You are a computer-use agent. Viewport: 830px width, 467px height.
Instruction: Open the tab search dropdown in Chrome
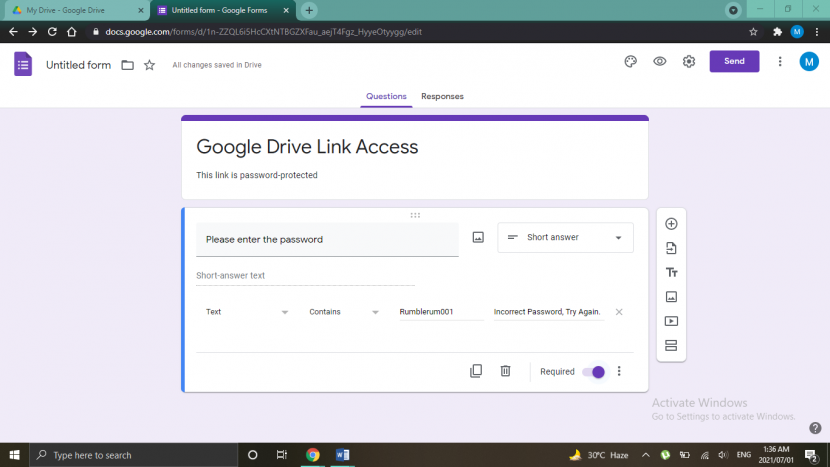point(733,10)
